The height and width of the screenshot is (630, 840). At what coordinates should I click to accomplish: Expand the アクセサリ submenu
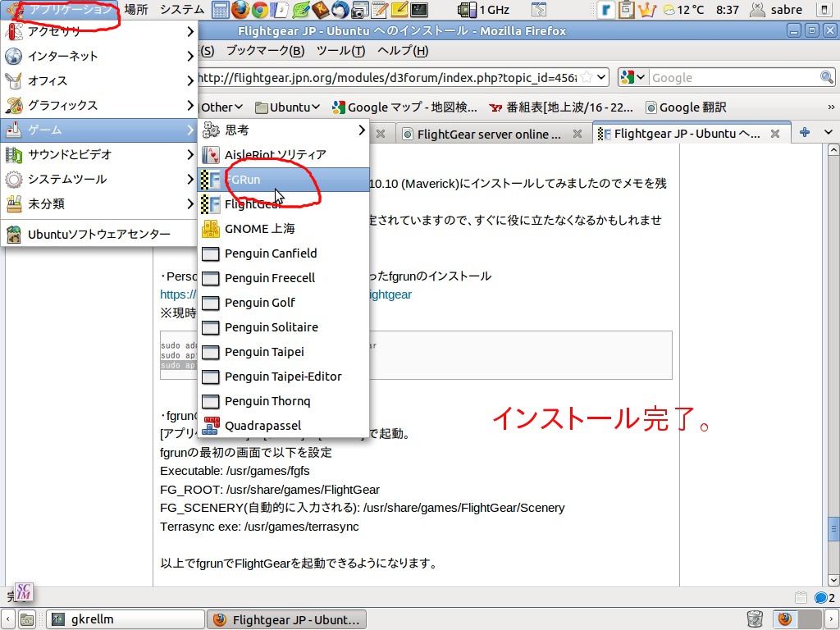pos(99,32)
